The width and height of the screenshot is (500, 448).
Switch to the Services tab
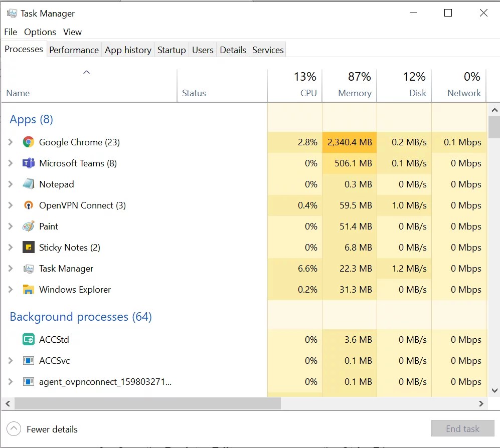[268, 50]
